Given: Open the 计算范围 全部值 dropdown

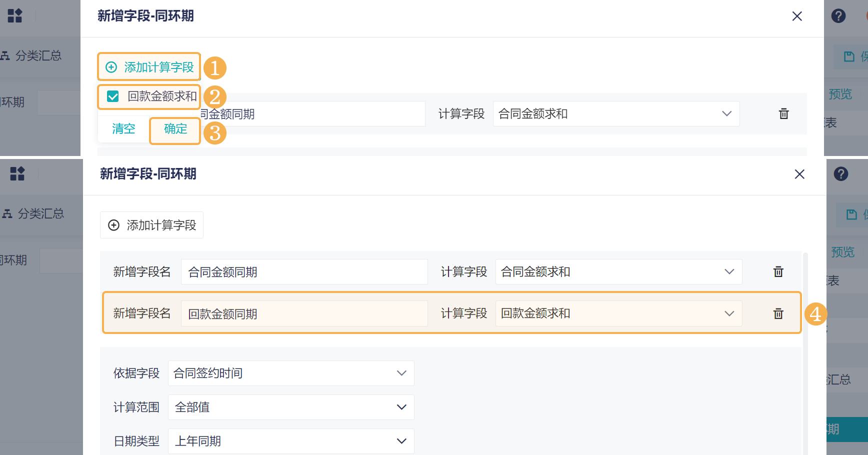Looking at the screenshot, I should pos(291,407).
